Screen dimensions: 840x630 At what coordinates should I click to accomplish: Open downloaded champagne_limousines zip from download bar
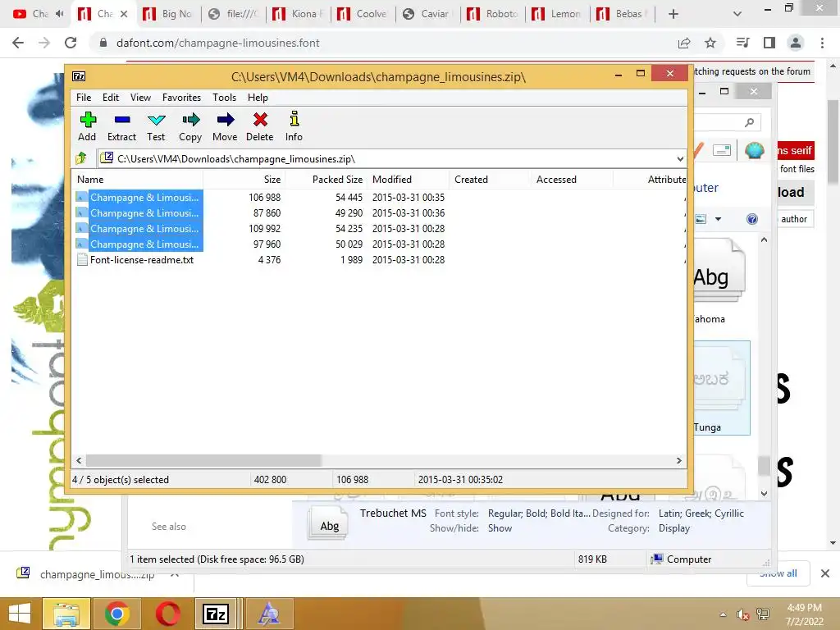click(x=97, y=574)
